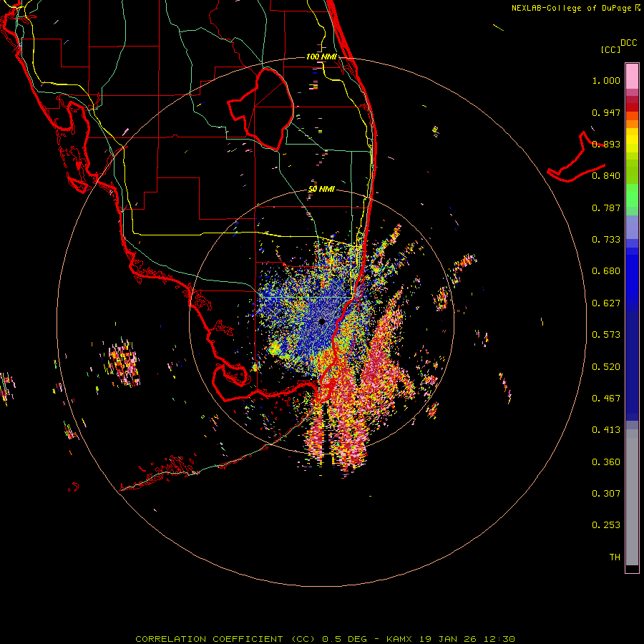Click the 0.573 legend value
Image resolution: width=644 pixels, height=644 pixels.
click(606, 335)
